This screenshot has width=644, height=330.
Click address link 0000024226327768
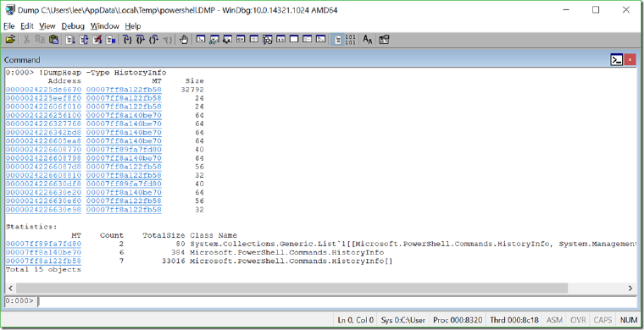[43, 124]
